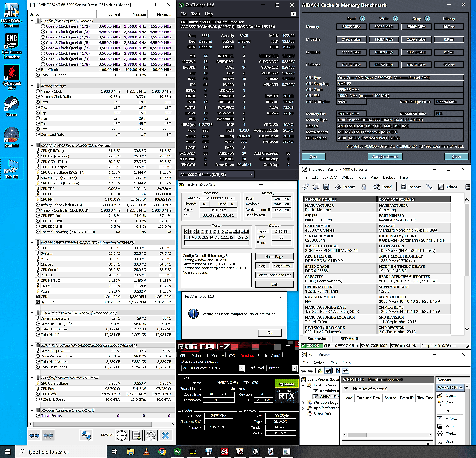476x458 pixels.
Task: Open HWiNFO sensor settings gear icon
Action: (x=151, y=435)
